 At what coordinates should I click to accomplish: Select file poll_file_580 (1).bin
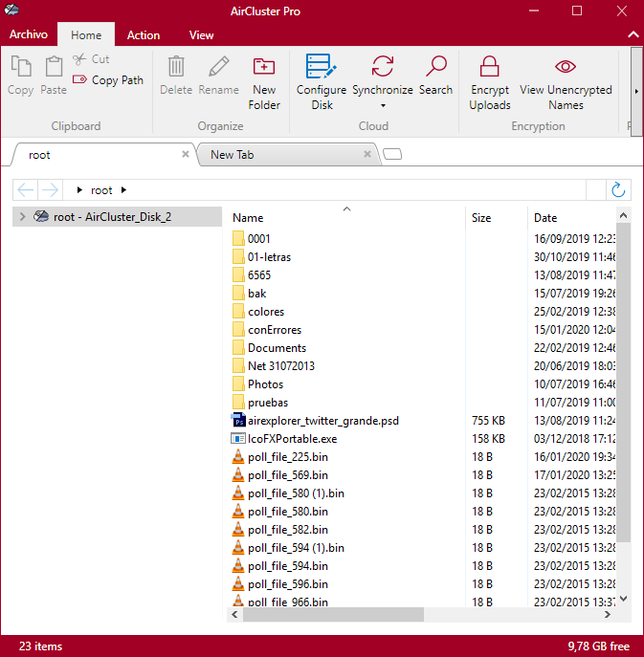point(296,493)
